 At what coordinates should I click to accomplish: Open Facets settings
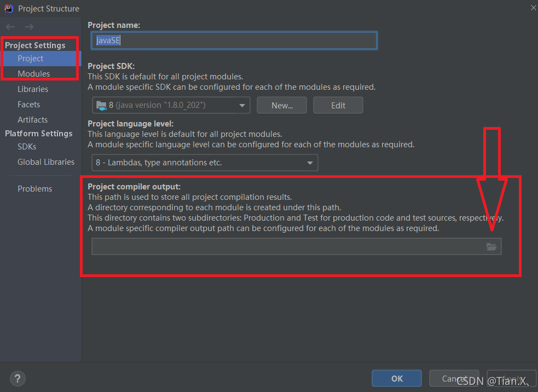coord(29,105)
